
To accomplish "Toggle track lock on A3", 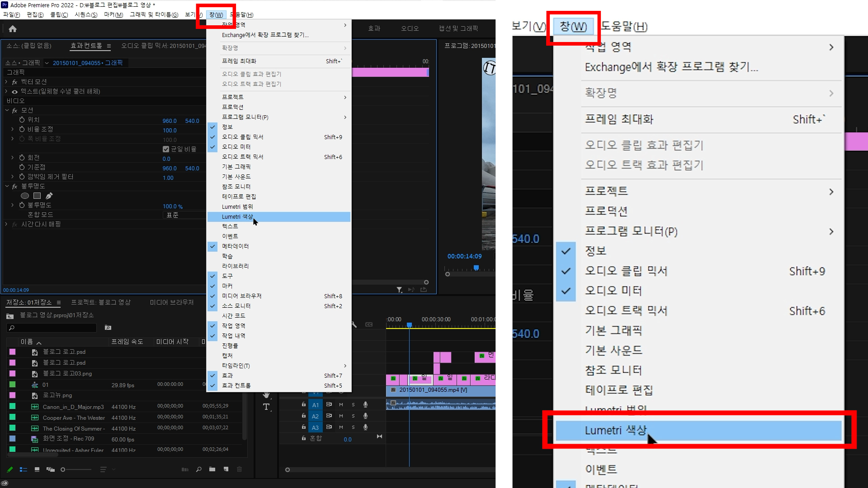I will click(304, 427).
